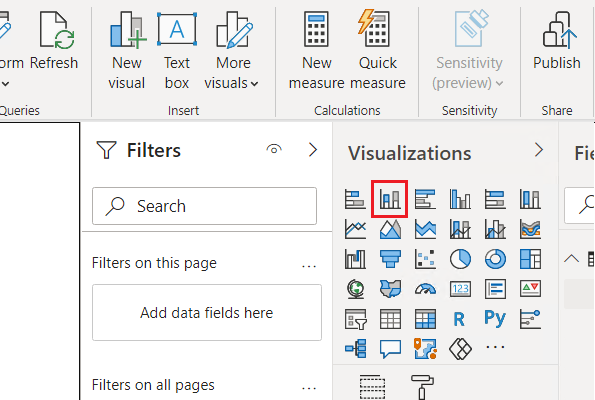Choose the Donut chart visual
This screenshot has height=400, width=595.
coord(495,259)
